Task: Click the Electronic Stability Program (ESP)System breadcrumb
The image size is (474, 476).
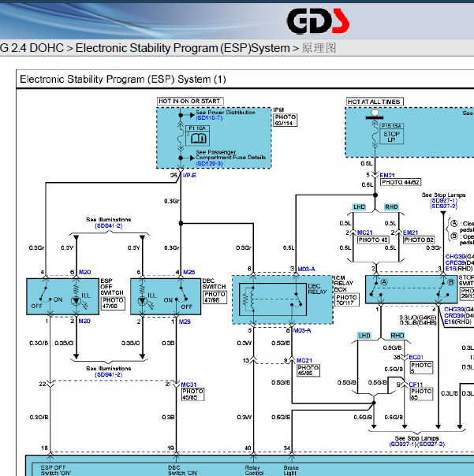Action: tap(183, 48)
